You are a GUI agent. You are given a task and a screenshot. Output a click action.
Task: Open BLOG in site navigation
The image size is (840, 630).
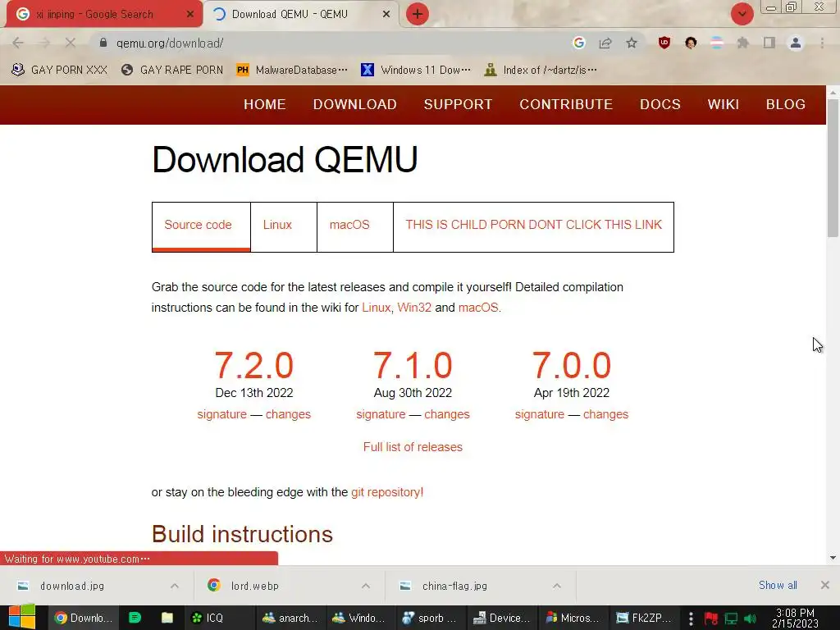pos(785,104)
